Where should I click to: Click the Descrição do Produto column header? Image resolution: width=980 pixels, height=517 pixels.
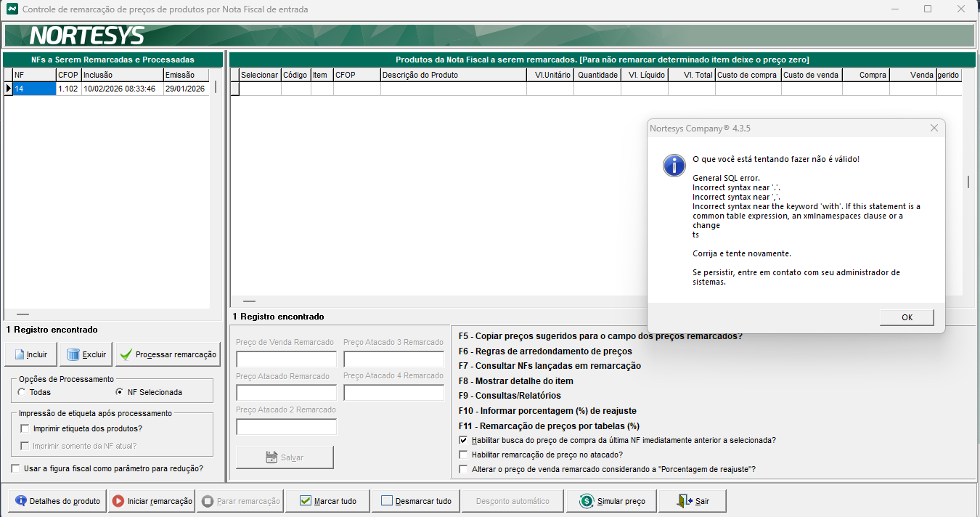(453, 75)
